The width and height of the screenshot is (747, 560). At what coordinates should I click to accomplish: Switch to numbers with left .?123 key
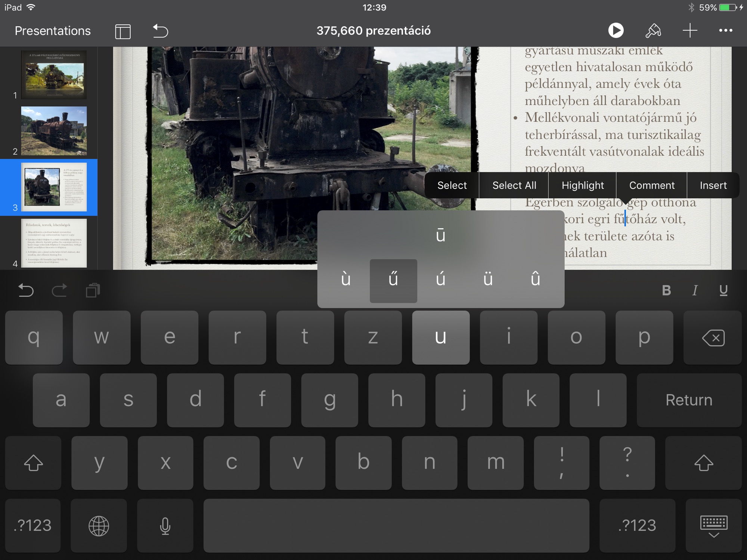pos(33,526)
